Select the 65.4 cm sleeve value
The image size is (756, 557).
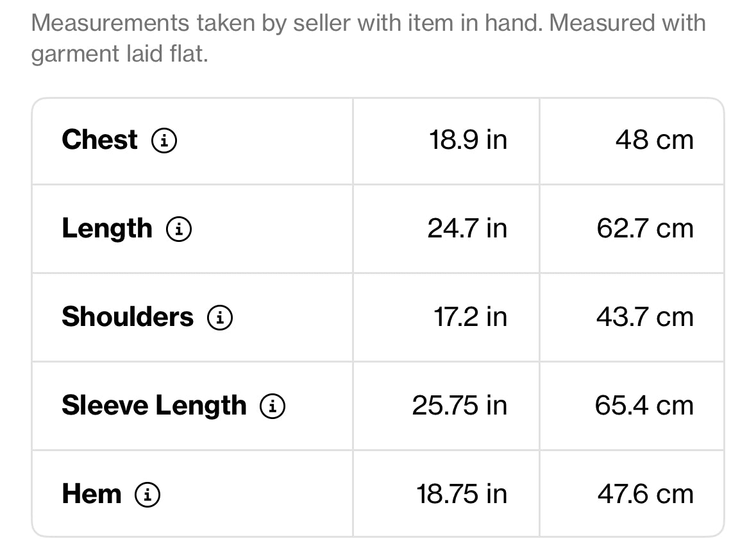(x=644, y=406)
